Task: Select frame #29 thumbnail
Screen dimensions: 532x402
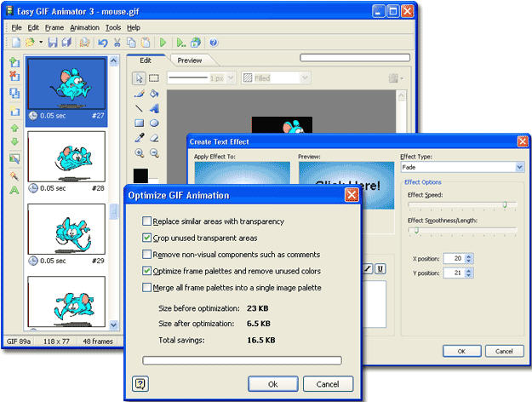Action: click(66, 229)
